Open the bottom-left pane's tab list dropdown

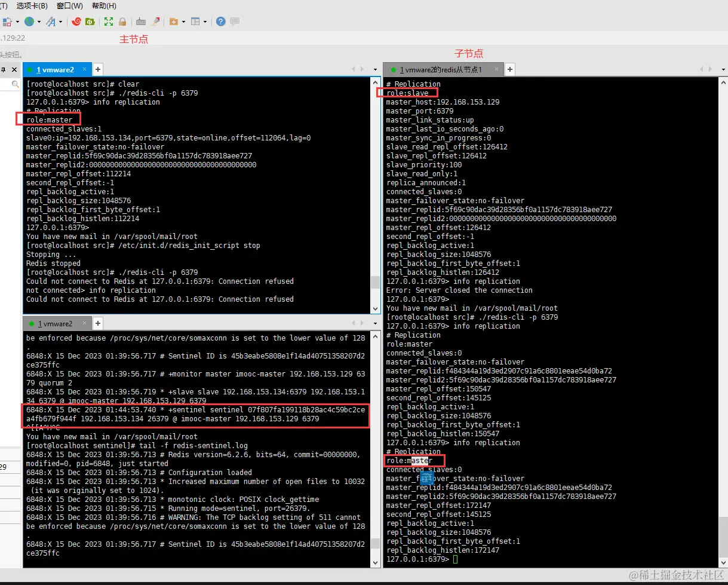coord(375,324)
